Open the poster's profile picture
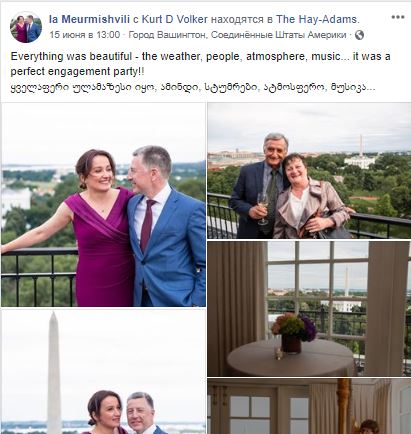Viewport: 411px width, 434px height. (x=26, y=27)
